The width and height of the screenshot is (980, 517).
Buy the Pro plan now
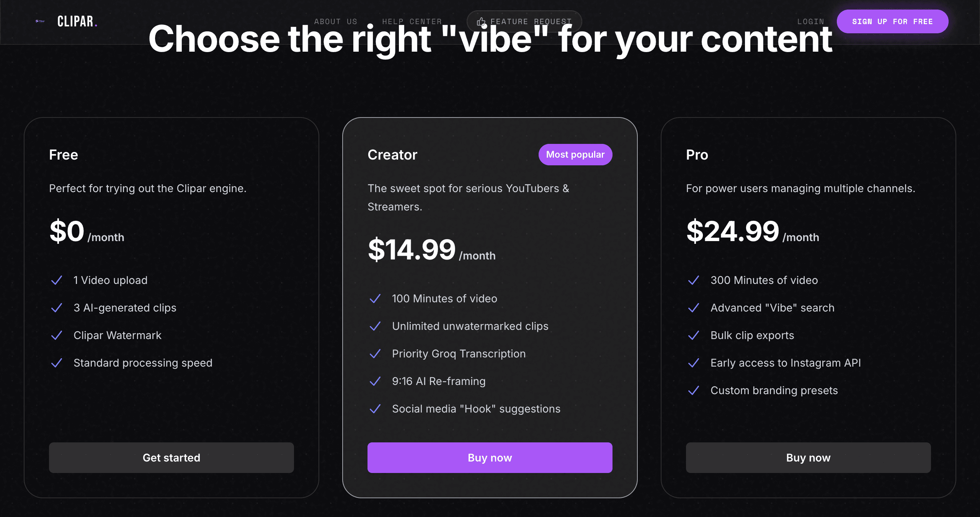click(x=808, y=458)
